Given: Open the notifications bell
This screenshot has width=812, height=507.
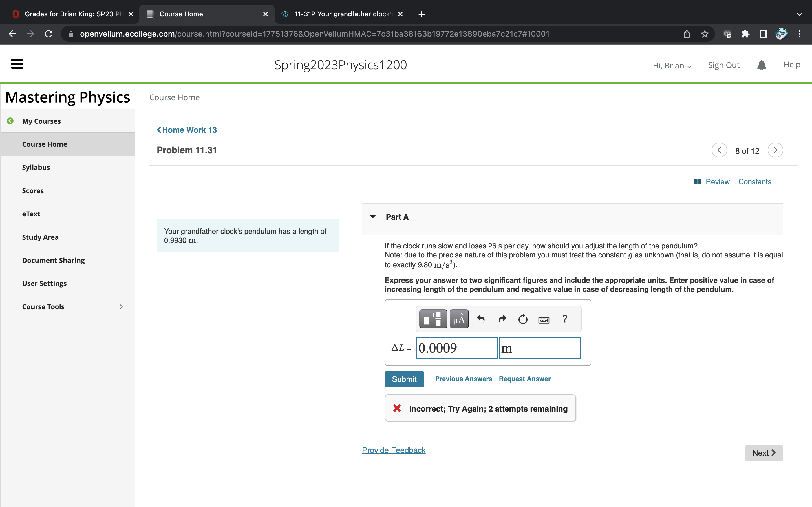Looking at the screenshot, I should 761,65.
